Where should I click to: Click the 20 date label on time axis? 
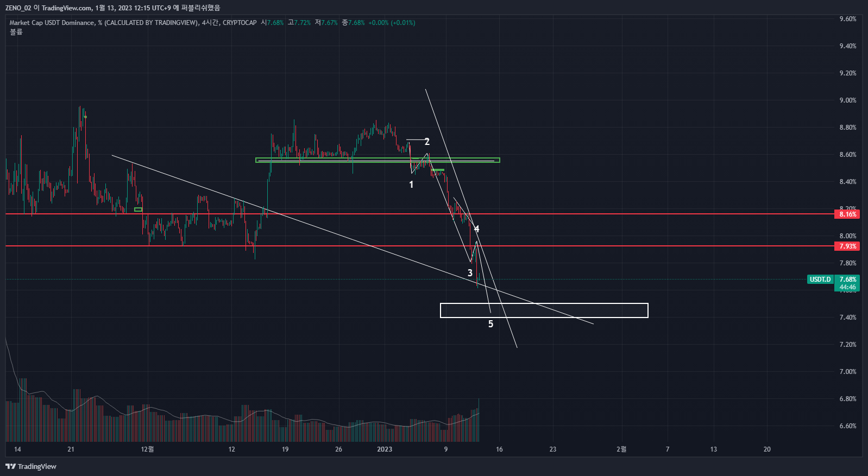pyautogui.click(x=767, y=449)
